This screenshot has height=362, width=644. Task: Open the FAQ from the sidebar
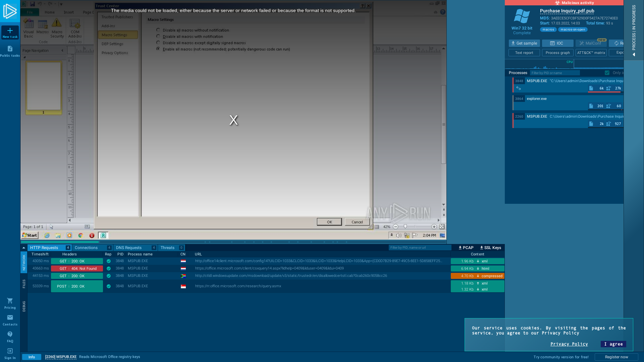click(10, 337)
